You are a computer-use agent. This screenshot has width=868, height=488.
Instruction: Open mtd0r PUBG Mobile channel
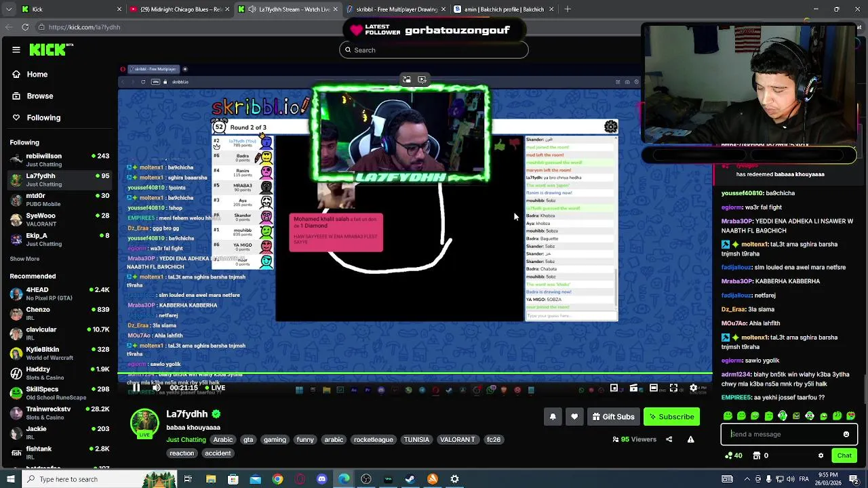(59, 200)
